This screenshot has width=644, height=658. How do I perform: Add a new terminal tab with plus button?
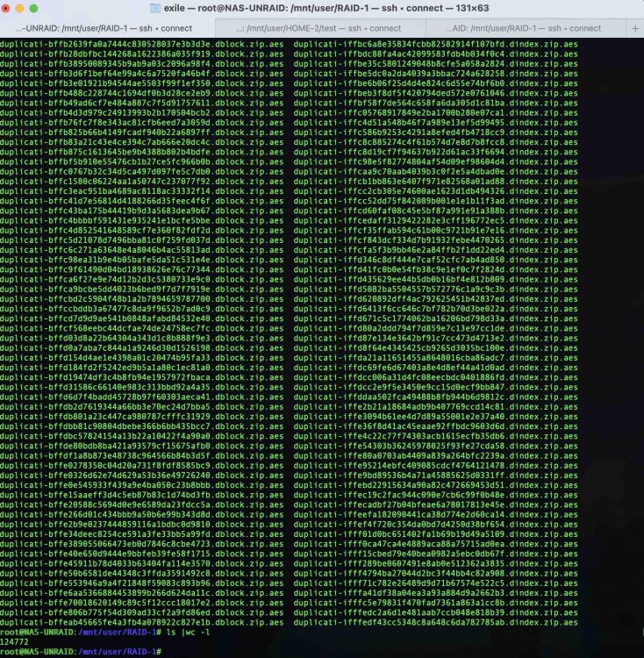pos(634,28)
